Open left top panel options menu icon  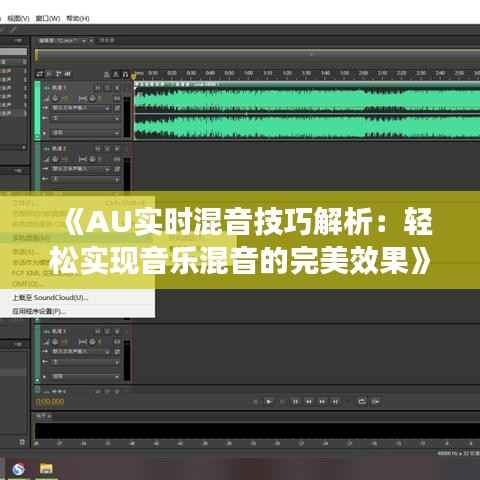click(18, 40)
